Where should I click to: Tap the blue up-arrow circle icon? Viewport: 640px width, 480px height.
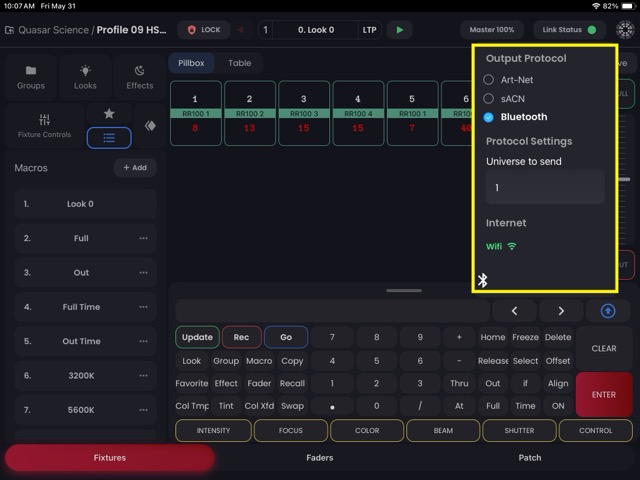608,311
